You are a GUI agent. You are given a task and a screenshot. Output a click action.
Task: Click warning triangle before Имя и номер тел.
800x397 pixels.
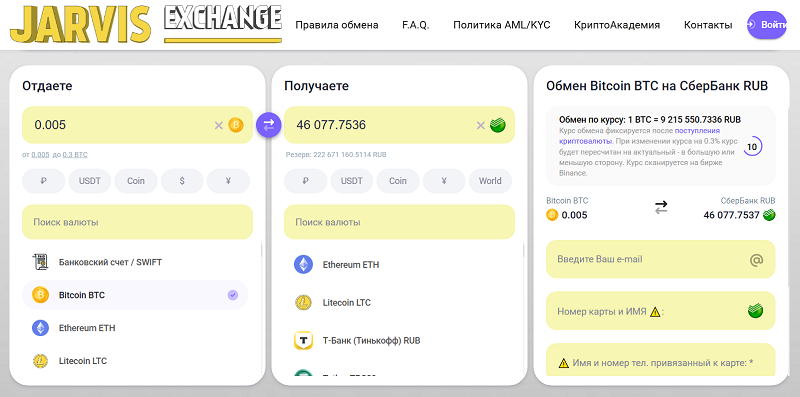point(563,363)
